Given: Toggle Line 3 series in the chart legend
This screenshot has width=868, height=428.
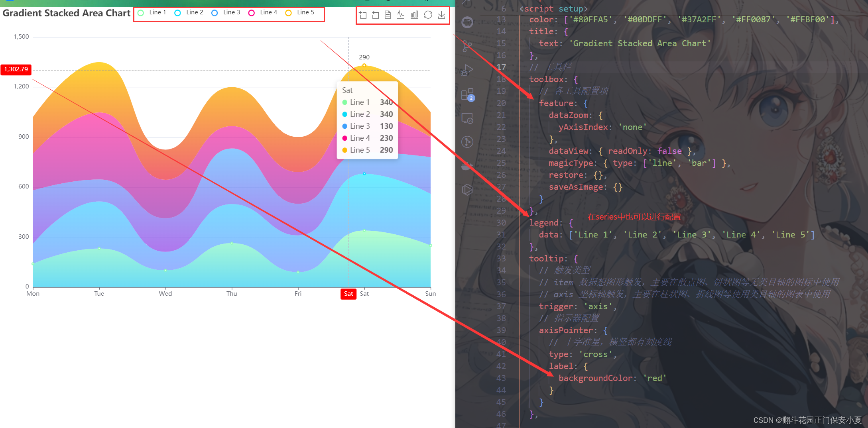Looking at the screenshot, I should pyautogui.click(x=226, y=13).
